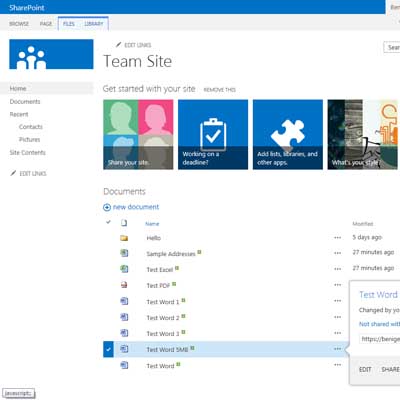The image size is (400, 400).
Task: Click the SharePoint brand link
Action: pyautogui.click(x=27, y=7)
